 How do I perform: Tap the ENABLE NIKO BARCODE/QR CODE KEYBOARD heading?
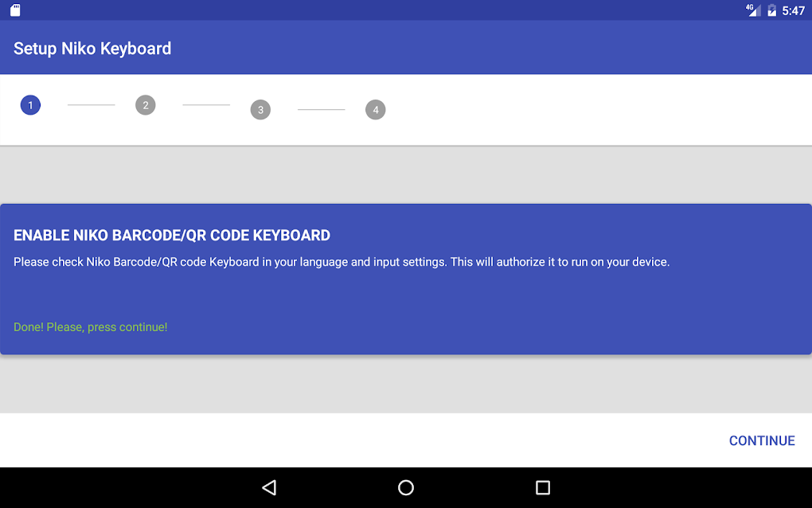coord(170,235)
